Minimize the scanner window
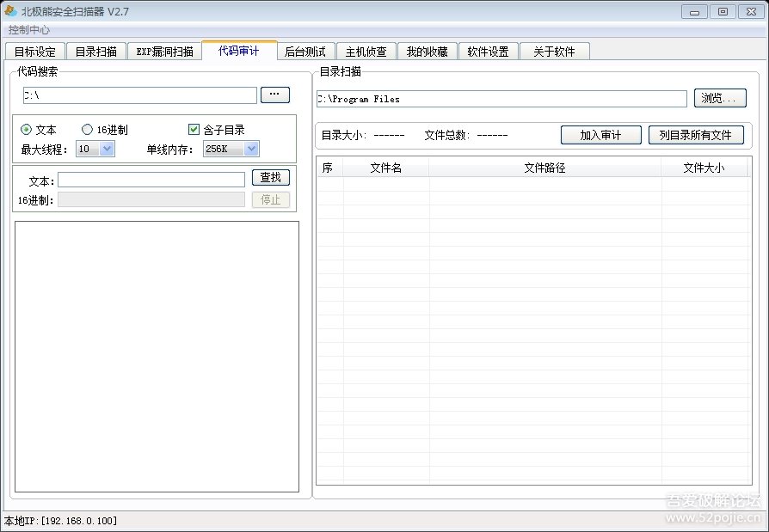 [694, 12]
